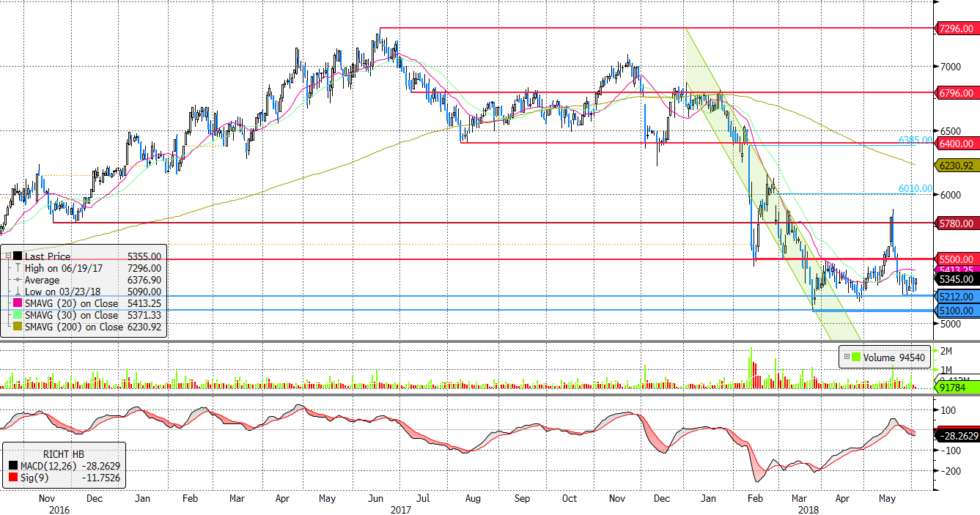This screenshot has height=515, width=980.
Task: Click the Low on 03/23/18 marker icon
Action: click(18, 292)
